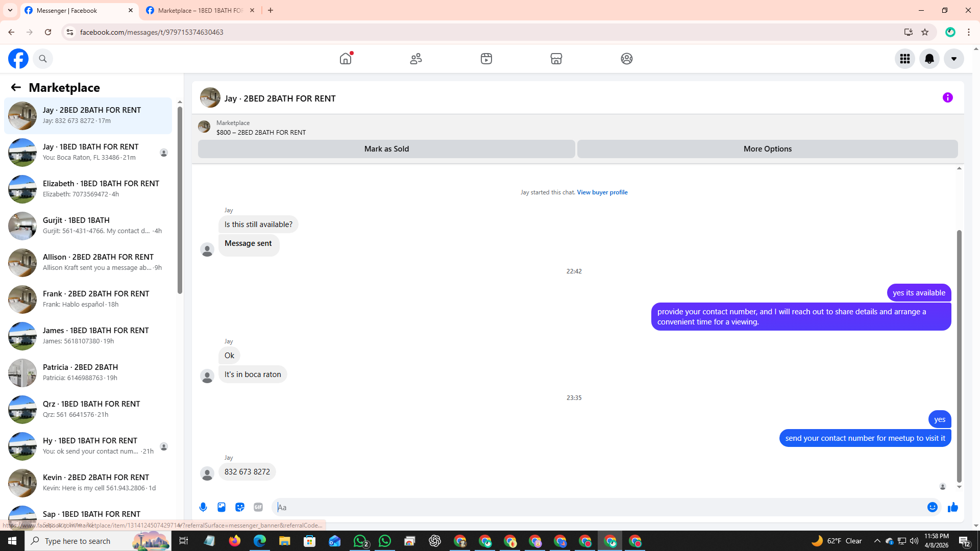980x551 pixels.
Task: Click the voice clip microphone icon
Action: (203, 507)
